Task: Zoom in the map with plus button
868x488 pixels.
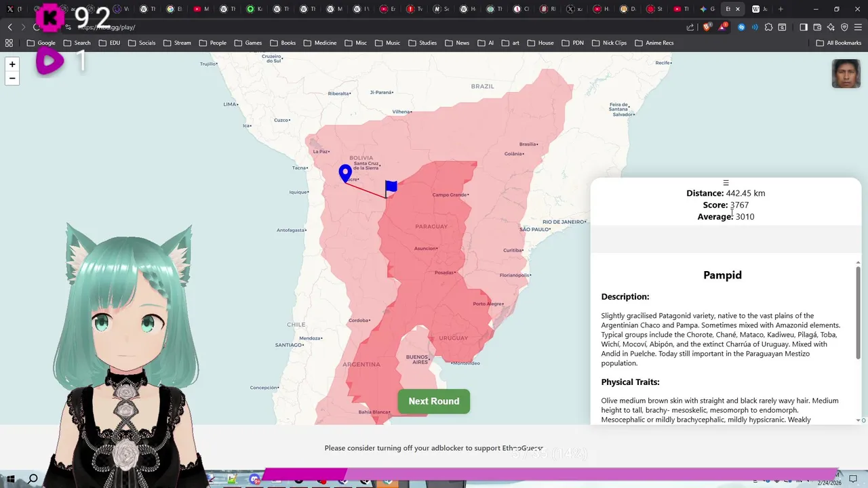Action: (x=12, y=64)
